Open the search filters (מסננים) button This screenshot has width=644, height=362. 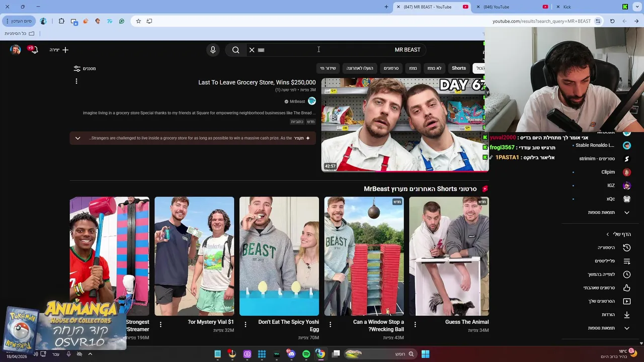tap(85, 68)
